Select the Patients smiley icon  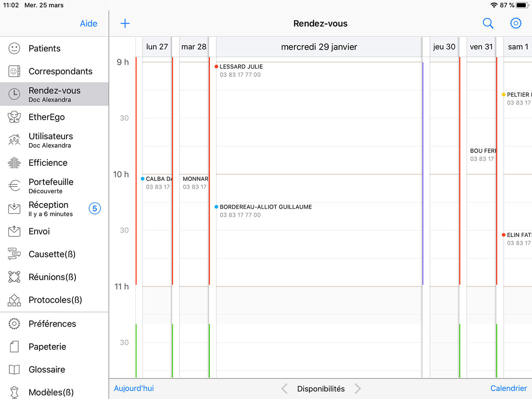(x=15, y=49)
